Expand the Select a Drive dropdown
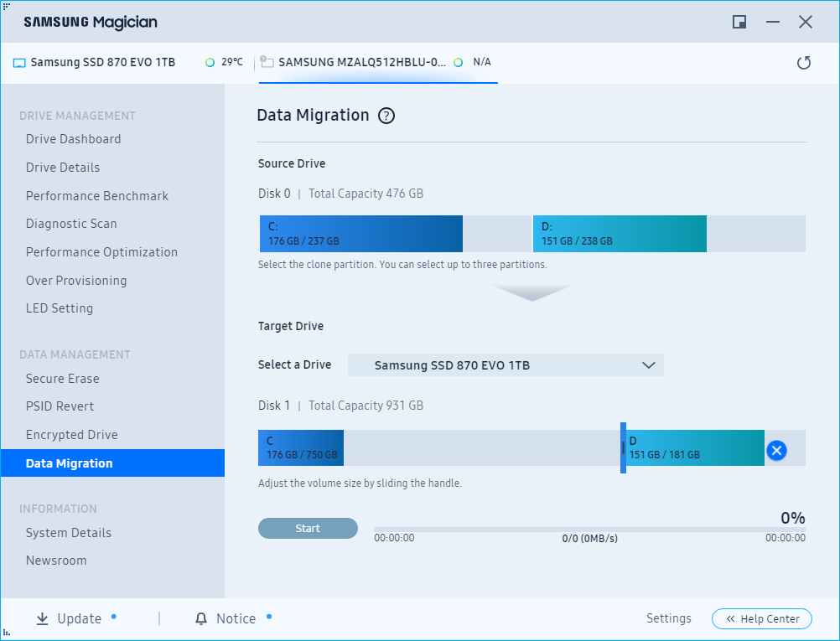 coord(506,365)
